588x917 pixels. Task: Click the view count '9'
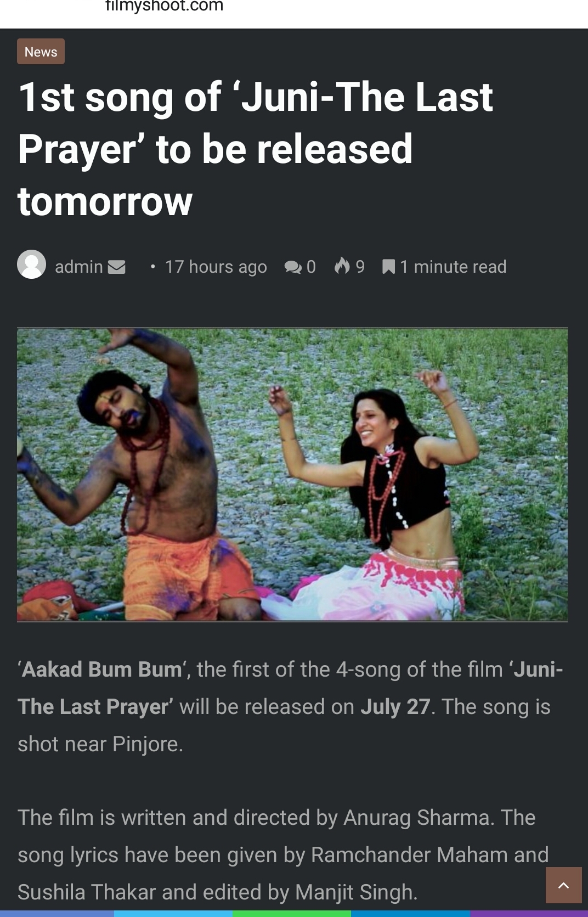tap(360, 267)
